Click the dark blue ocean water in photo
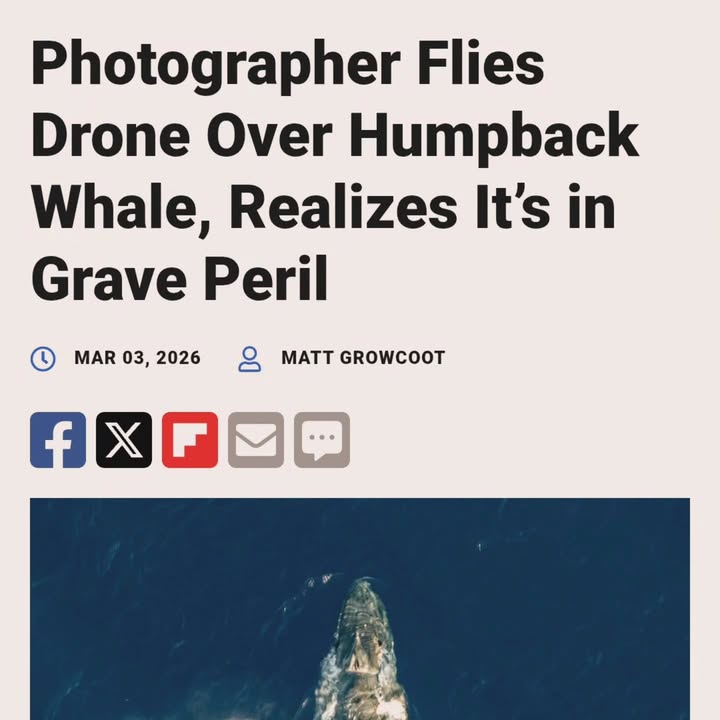Viewport: 720px width, 720px height. point(551,620)
